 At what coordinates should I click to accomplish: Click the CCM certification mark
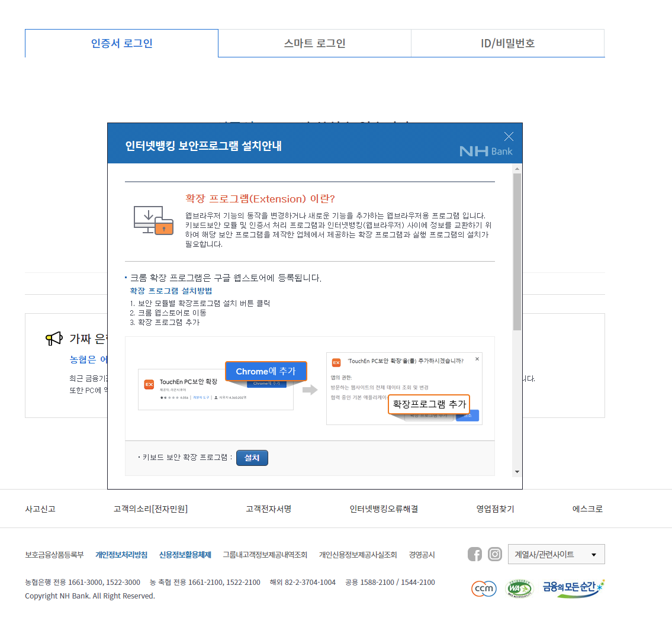coord(484,589)
